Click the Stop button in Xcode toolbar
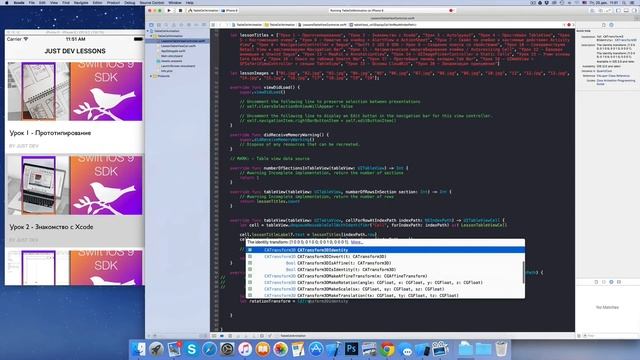The width and height of the screenshot is (640, 360). pyautogui.click(x=180, y=11)
